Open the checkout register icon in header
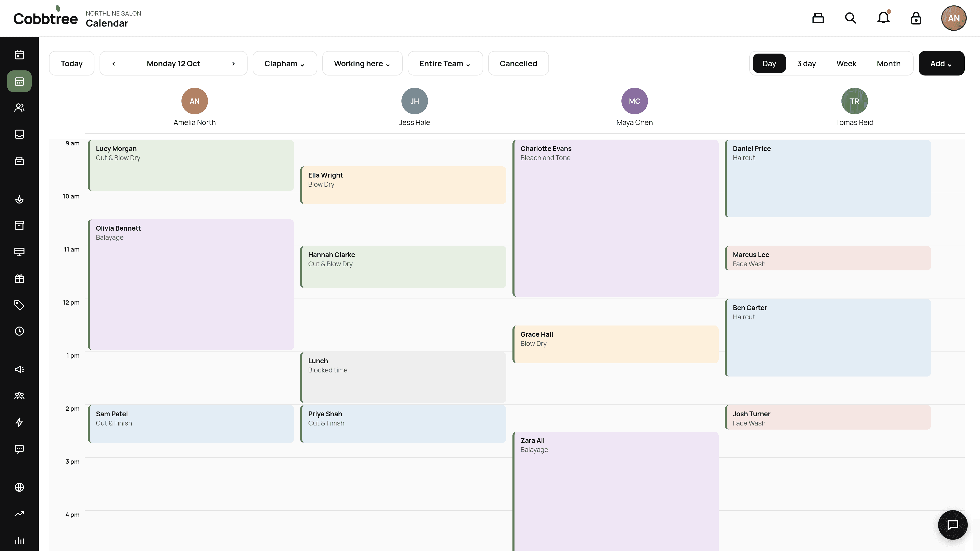The width and height of the screenshot is (980, 551). pyautogui.click(x=818, y=18)
